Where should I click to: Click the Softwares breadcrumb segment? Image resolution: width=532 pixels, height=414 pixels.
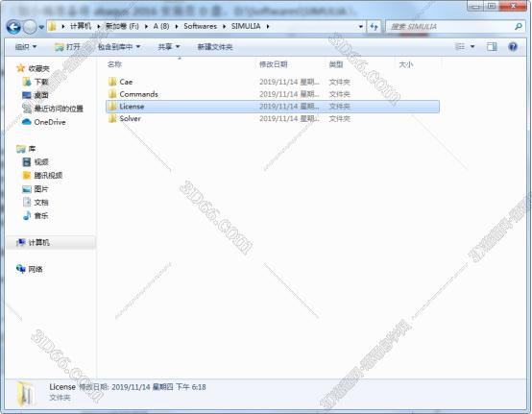click(200, 26)
